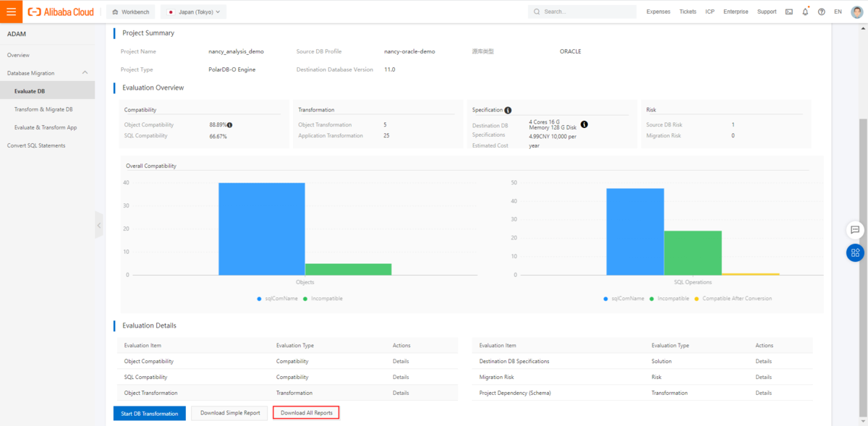This screenshot has width=868, height=426.
Task: Open the chat feedback floating icon
Action: tap(855, 229)
